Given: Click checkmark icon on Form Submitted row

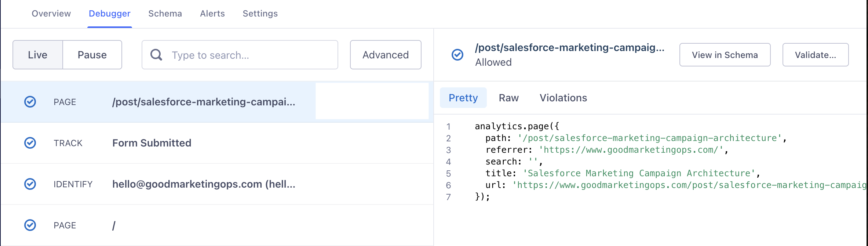Looking at the screenshot, I should pos(30,143).
